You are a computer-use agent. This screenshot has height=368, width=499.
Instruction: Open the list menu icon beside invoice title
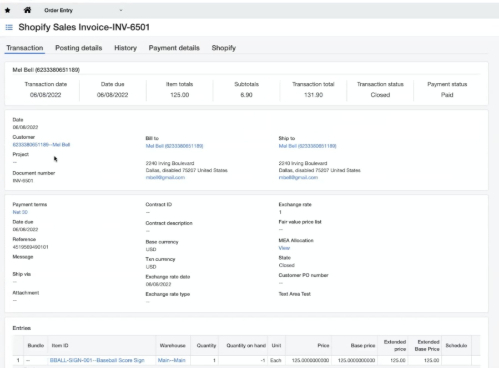tap(9, 27)
